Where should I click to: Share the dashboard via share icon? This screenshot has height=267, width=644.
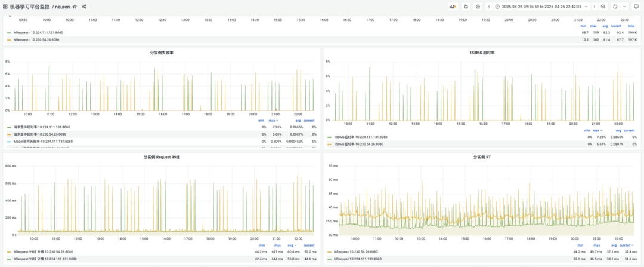click(84, 7)
